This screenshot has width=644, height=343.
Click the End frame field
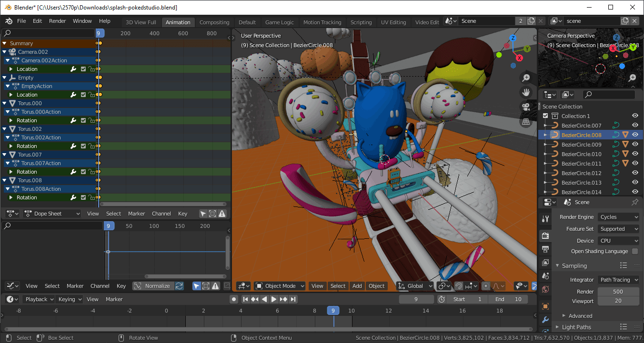pyautogui.click(x=508, y=299)
